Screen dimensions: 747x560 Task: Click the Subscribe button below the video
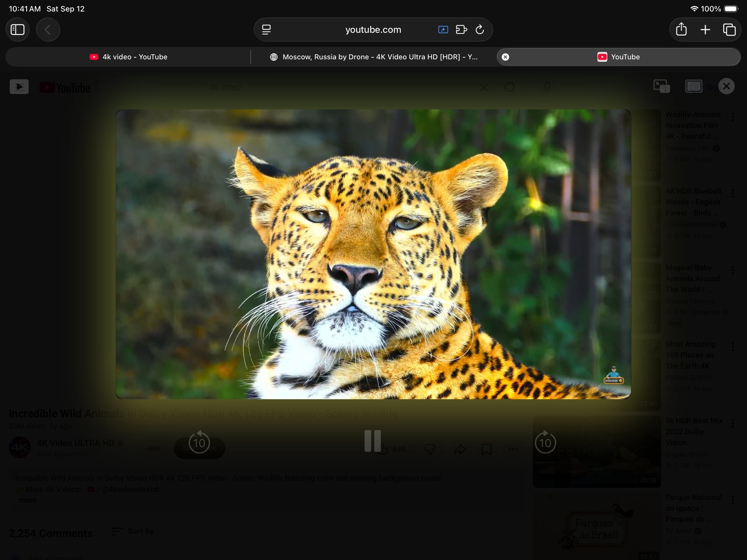(199, 448)
